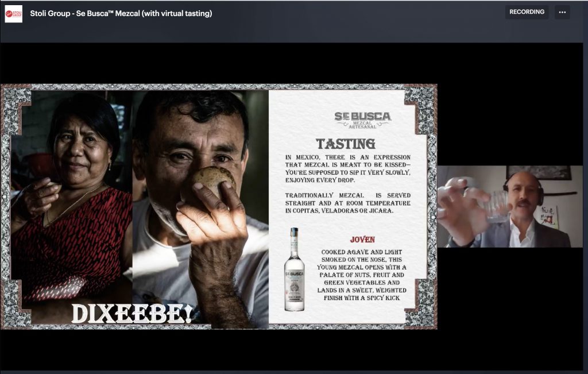Click the TASTING heading on the slide
588x374 pixels.
coord(345,144)
